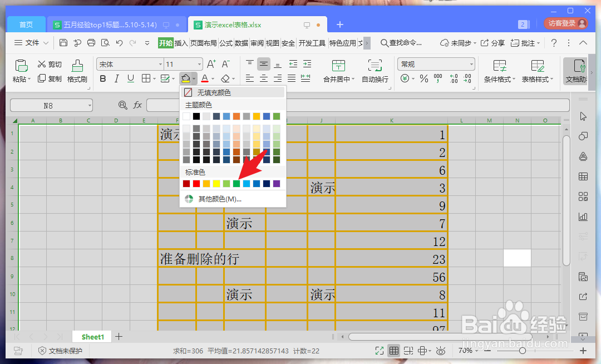
Task: Expand the font color dropdown arrow
Action: coord(213,79)
